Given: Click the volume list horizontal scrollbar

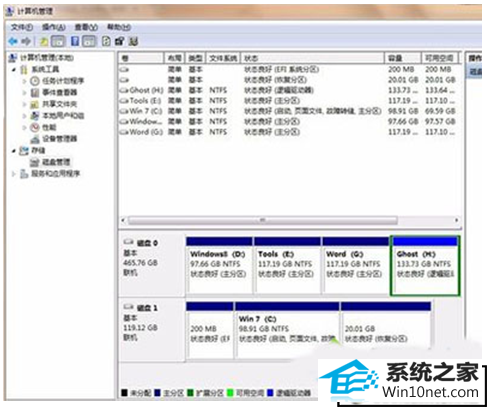Looking at the screenshot, I should (x=290, y=220).
